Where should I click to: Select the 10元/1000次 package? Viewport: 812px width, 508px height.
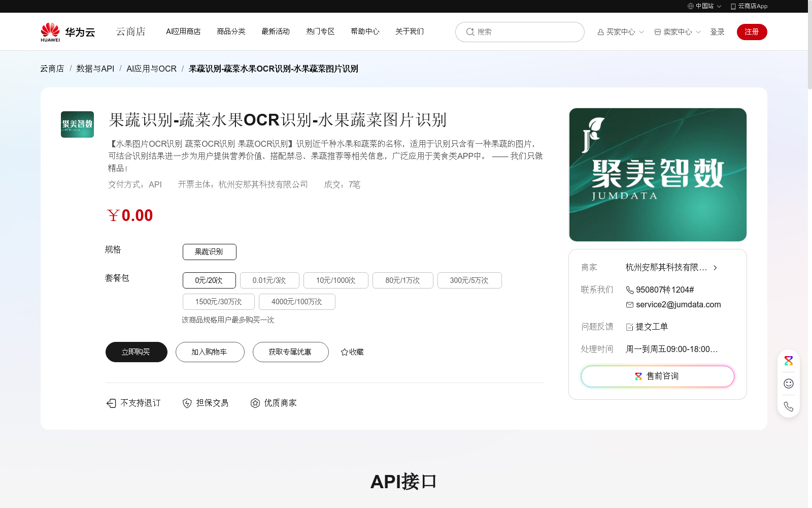pyautogui.click(x=336, y=280)
